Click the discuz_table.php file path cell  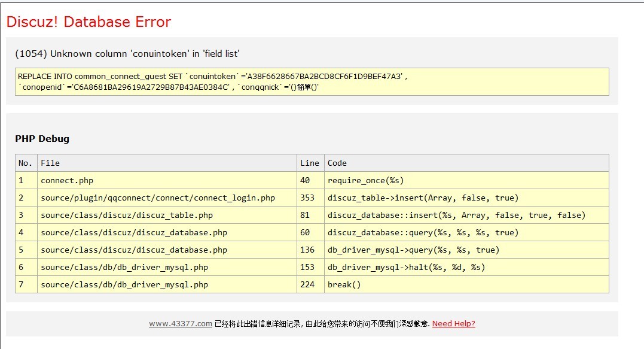[x=127, y=215]
